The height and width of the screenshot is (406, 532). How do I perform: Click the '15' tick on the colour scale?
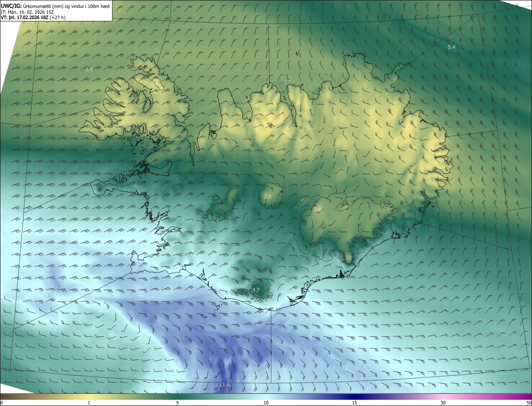pos(355,403)
